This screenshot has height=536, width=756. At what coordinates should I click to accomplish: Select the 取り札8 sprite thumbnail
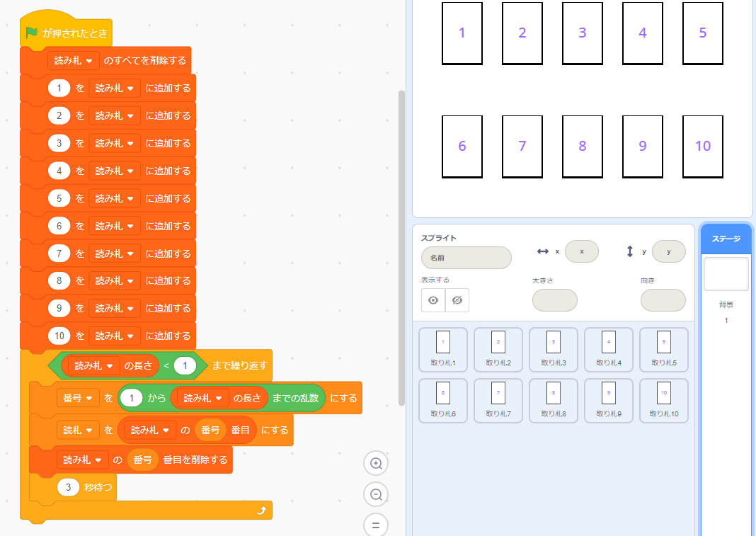tap(554, 400)
